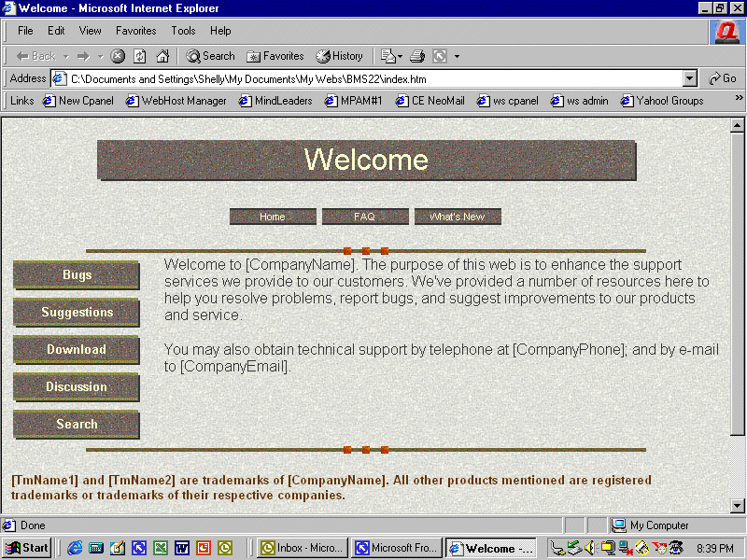Screen dimensions: 747x560
Task: Click the scrollbar down arrow
Action: tap(737, 506)
